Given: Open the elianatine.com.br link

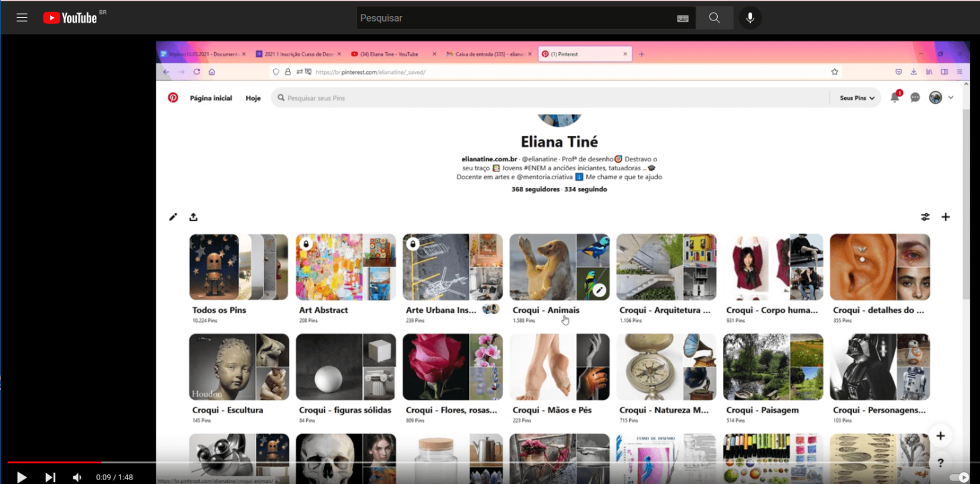Looking at the screenshot, I should tap(489, 159).
